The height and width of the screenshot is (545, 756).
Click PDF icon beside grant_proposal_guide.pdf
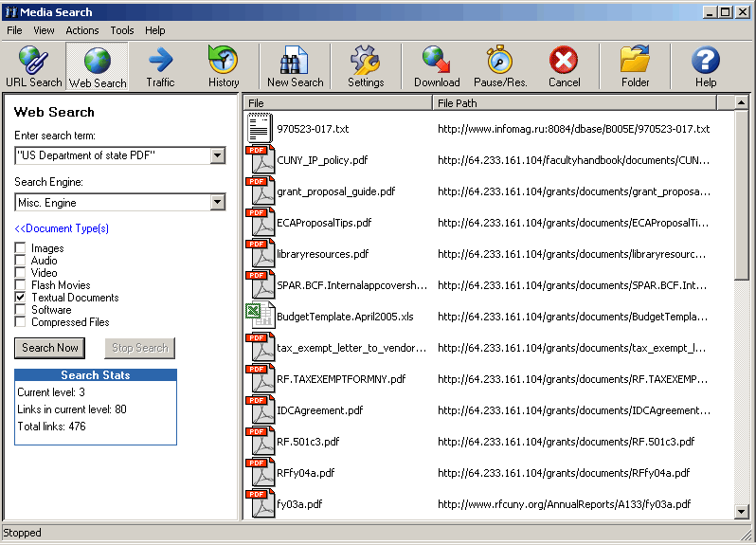260,191
